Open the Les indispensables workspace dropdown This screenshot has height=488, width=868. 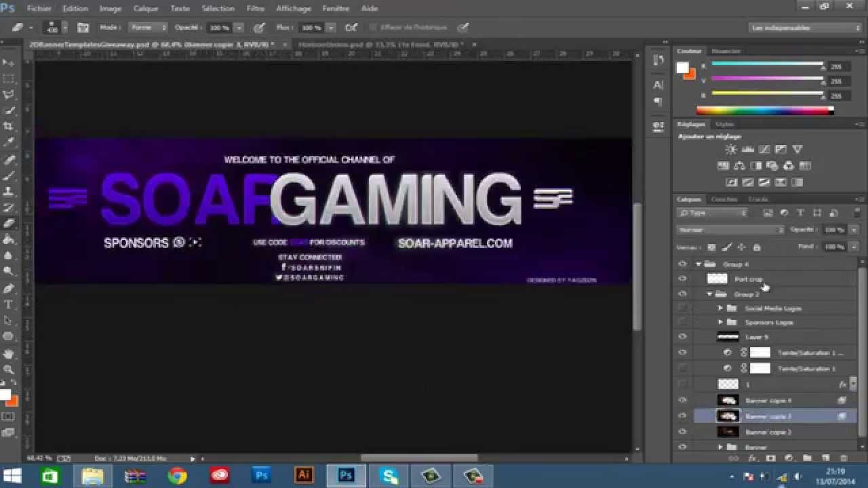(x=806, y=28)
